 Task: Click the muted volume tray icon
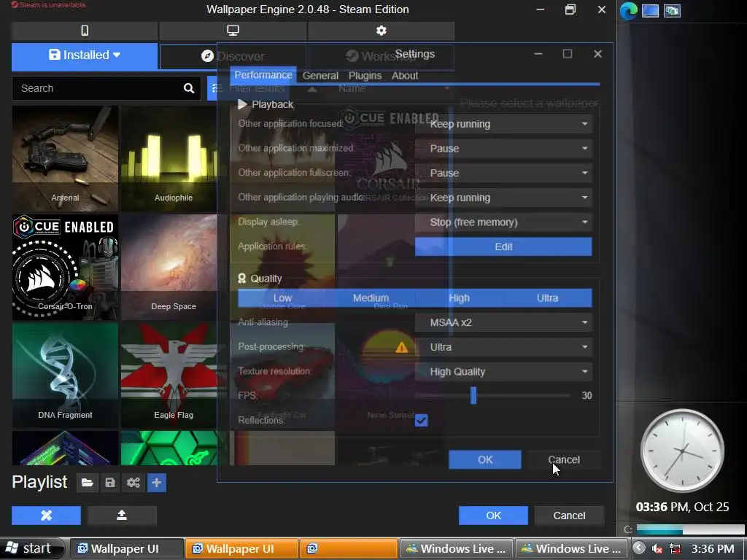pyautogui.click(x=657, y=548)
